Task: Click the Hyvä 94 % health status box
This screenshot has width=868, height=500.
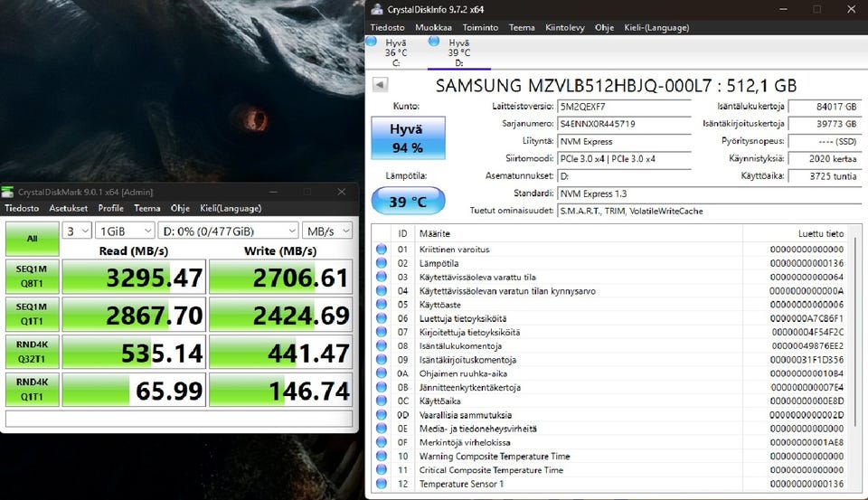Action: tap(406, 137)
